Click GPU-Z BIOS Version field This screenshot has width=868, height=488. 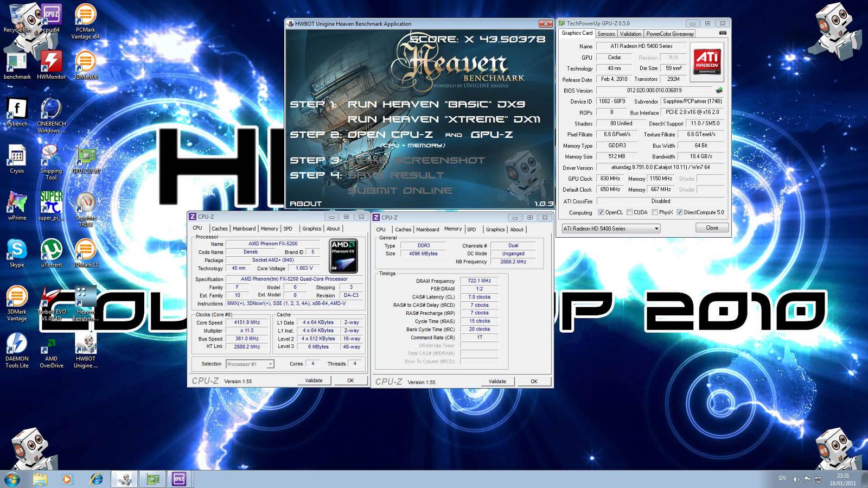click(654, 91)
